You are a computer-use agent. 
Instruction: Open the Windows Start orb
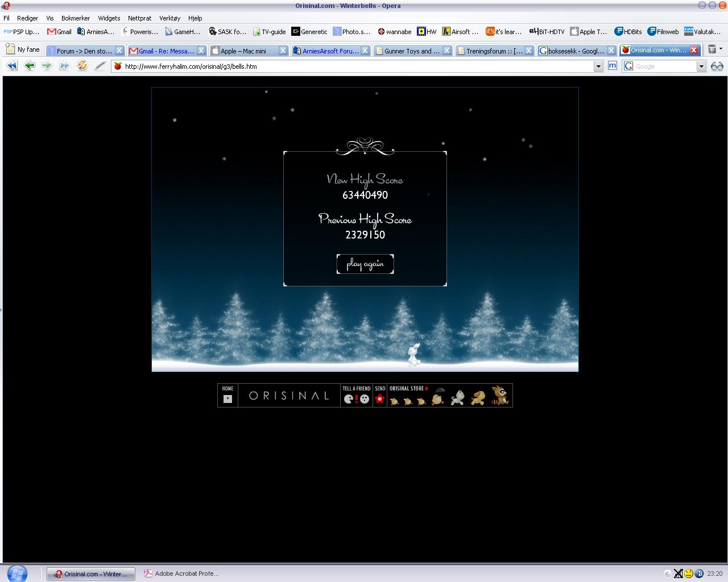17,573
